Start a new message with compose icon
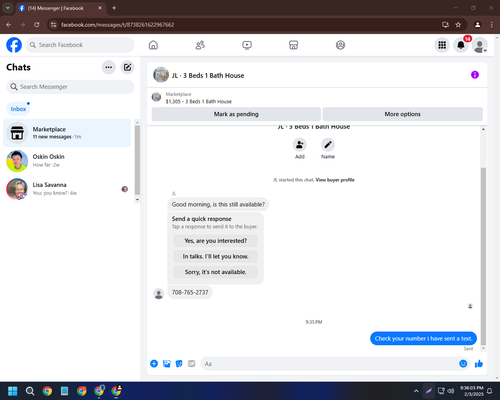The image size is (500, 400). [127, 67]
